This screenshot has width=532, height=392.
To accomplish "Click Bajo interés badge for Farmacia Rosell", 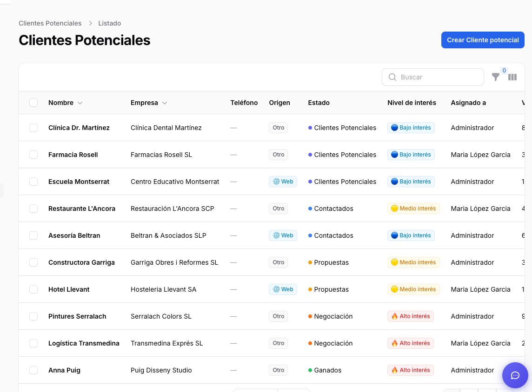I will click(411, 155).
